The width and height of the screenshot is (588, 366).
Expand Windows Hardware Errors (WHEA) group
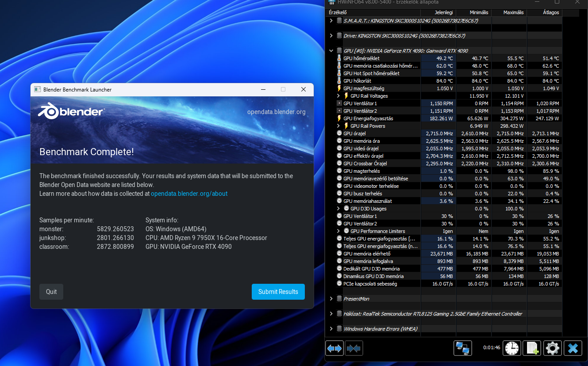pos(331,329)
